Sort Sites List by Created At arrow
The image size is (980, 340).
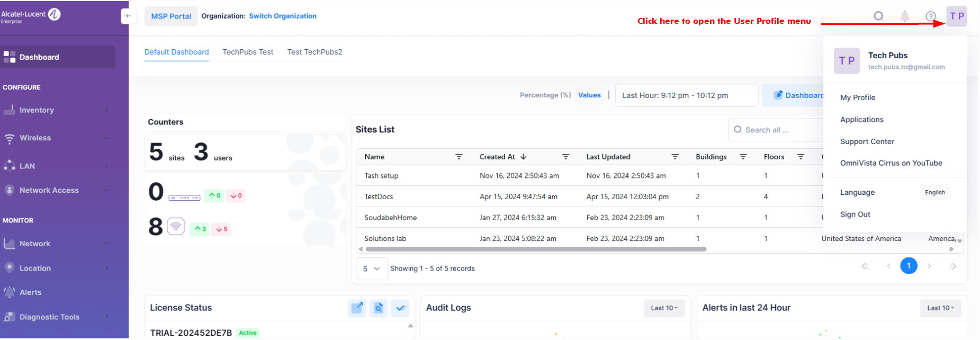[x=524, y=157]
